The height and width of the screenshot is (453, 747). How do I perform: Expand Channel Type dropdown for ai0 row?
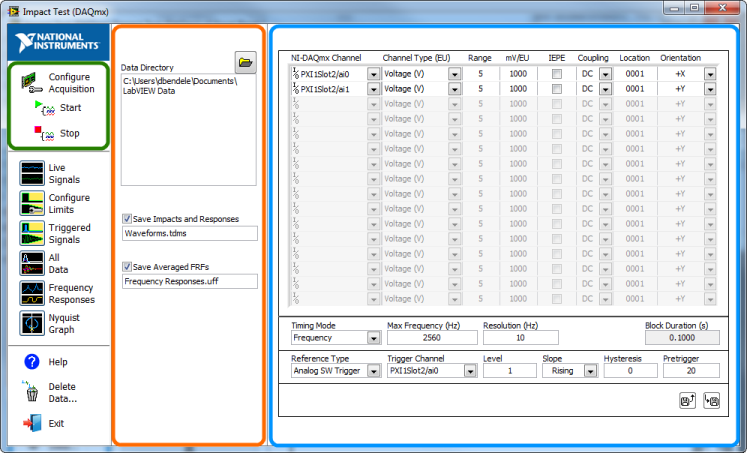click(454, 74)
